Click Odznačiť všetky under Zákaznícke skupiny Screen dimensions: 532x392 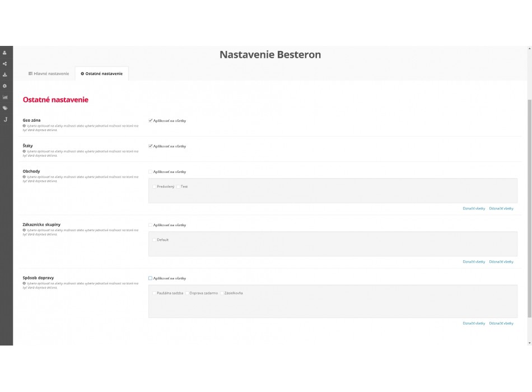coord(501,262)
